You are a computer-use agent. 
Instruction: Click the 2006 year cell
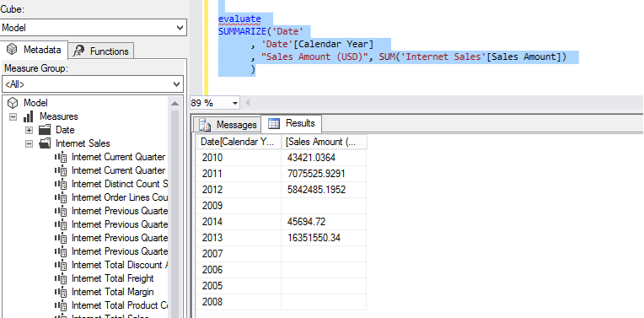click(239, 270)
